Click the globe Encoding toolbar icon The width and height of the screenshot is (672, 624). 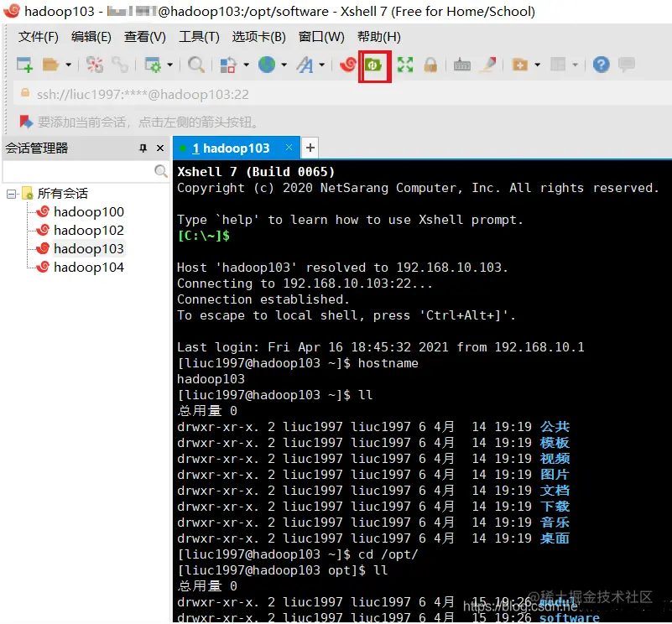[267, 65]
